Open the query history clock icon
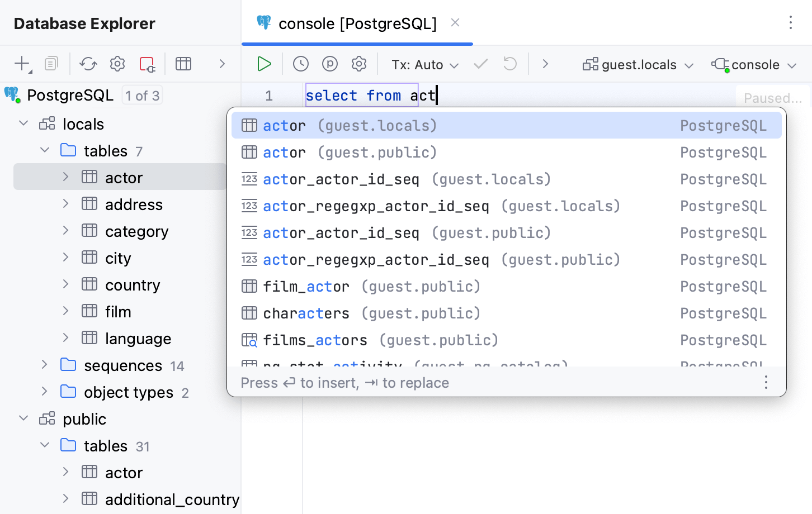This screenshot has width=812, height=514. 301,64
